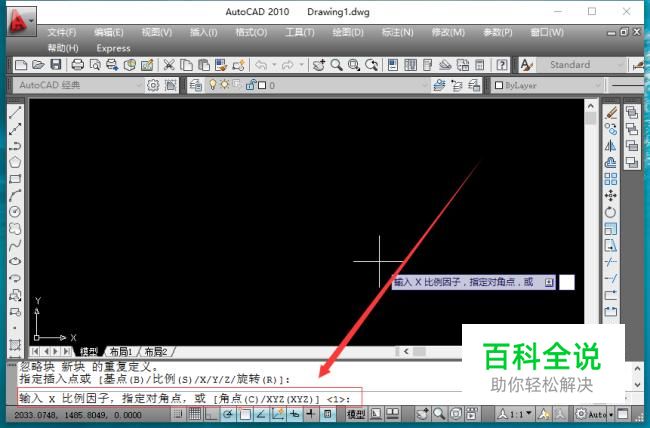Open application menu arrow beside red A logo
The height and width of the screenshot is (428, 650).
32,20
